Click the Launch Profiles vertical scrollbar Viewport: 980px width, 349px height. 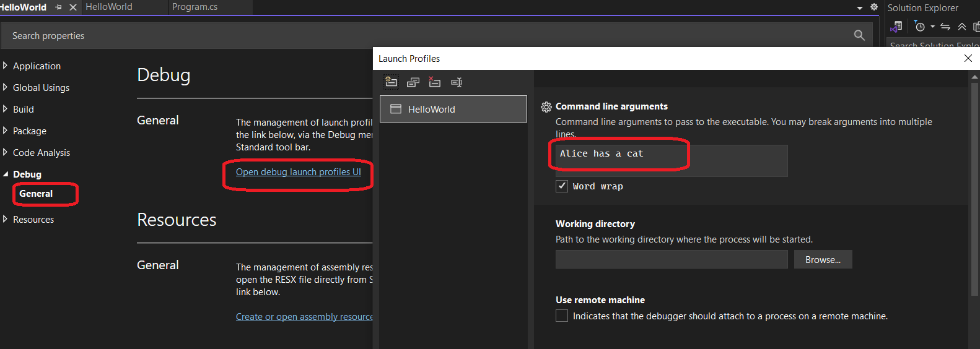pyautogui.click(x=974, y=186)
